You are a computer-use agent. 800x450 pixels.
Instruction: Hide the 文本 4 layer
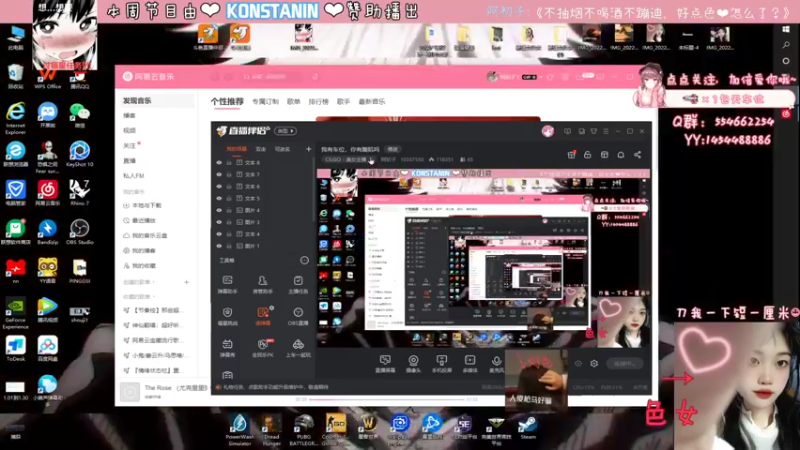219,234
